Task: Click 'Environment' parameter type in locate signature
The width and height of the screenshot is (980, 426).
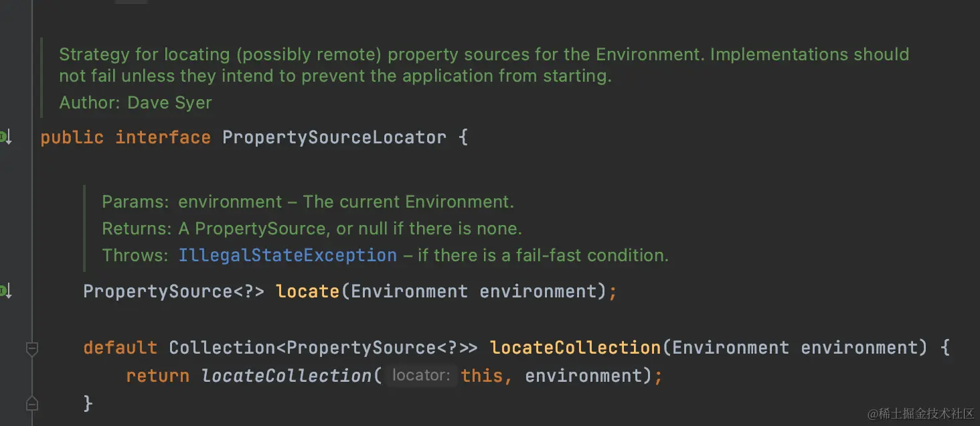Action: point(410,291)
